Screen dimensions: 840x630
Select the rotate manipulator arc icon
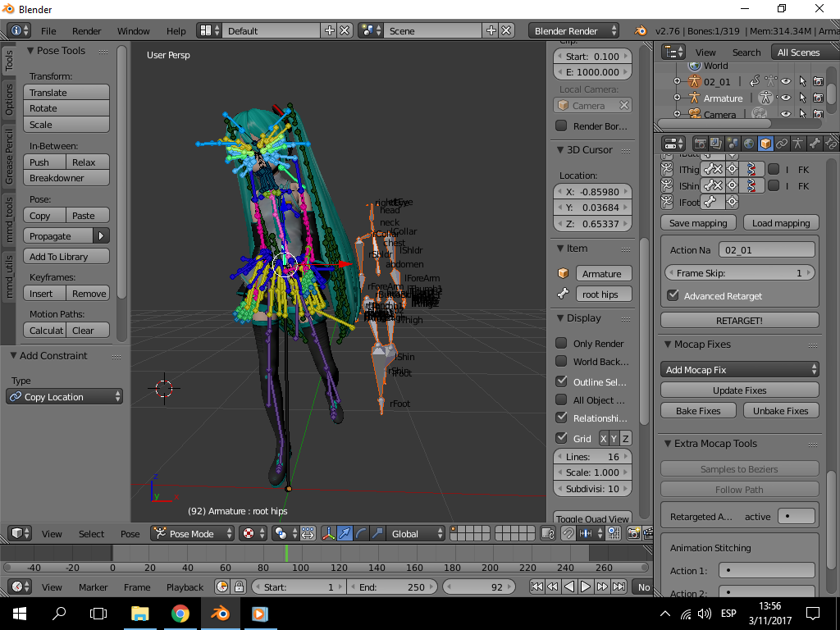[x=361, y=533]
